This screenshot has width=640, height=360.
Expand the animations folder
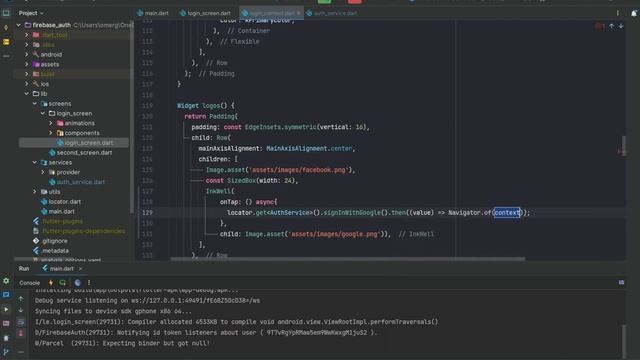pos(51,123)
